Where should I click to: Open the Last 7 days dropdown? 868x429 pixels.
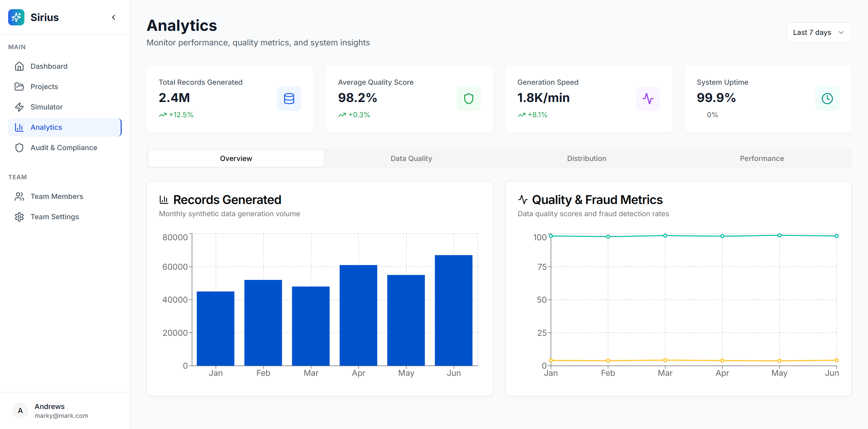819,33
